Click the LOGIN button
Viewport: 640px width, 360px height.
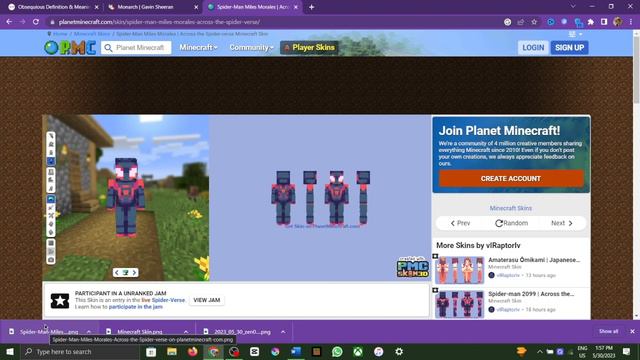click(x=533, y=48)
